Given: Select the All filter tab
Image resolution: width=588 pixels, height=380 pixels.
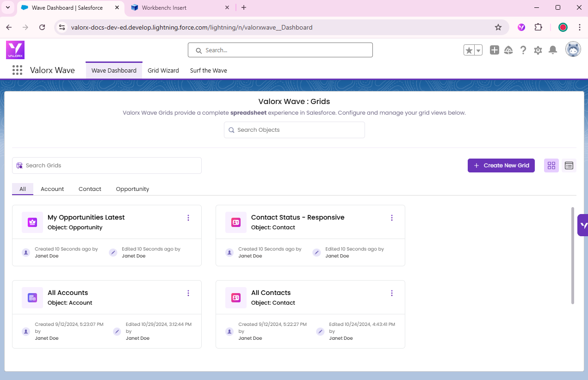Looking at the screenshot, I should [23, 189].
